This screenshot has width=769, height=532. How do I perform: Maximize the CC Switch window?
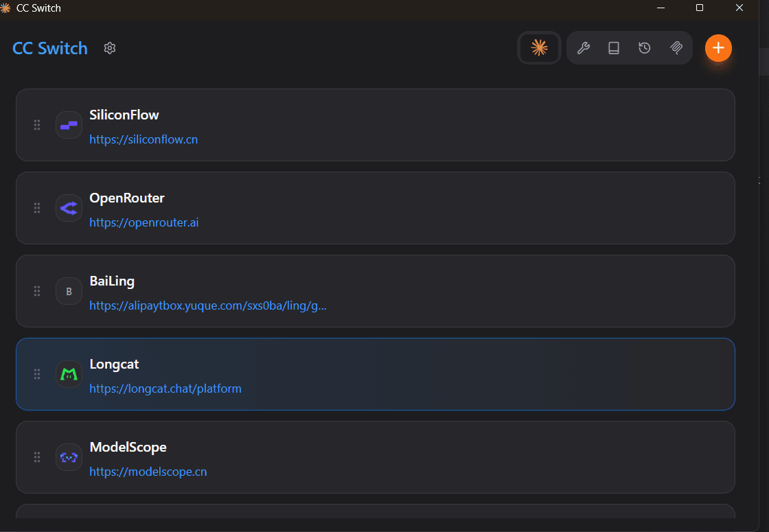click(700, 8)
